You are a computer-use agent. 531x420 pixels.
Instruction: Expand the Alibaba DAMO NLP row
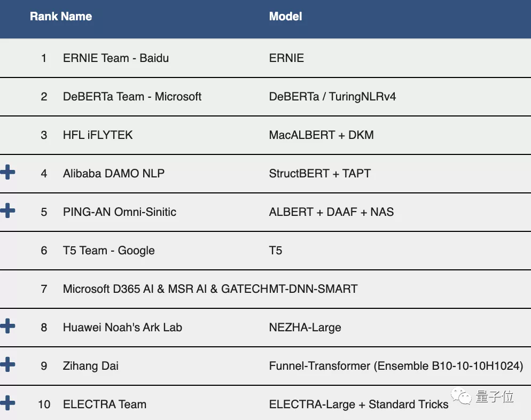[x=7, y=173]
